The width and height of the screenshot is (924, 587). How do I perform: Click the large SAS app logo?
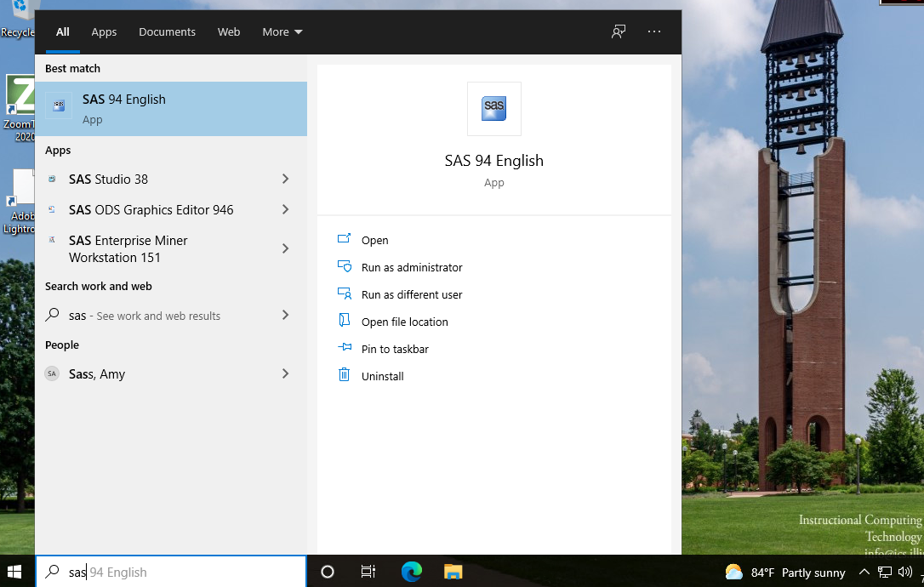493,108
